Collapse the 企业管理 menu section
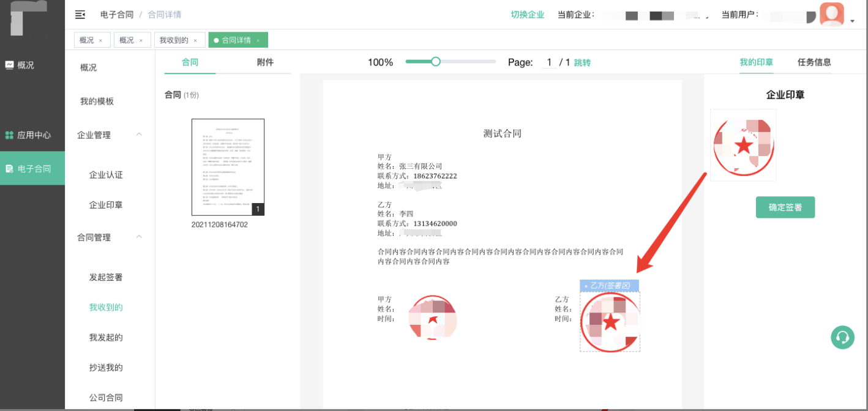The image size is (868, 411). click(x=139, y=135)
